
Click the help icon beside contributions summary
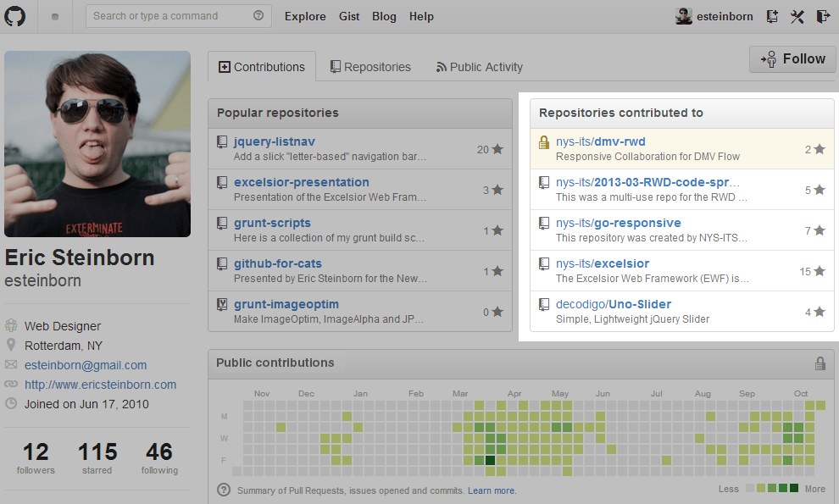click(x=224, y=490)
